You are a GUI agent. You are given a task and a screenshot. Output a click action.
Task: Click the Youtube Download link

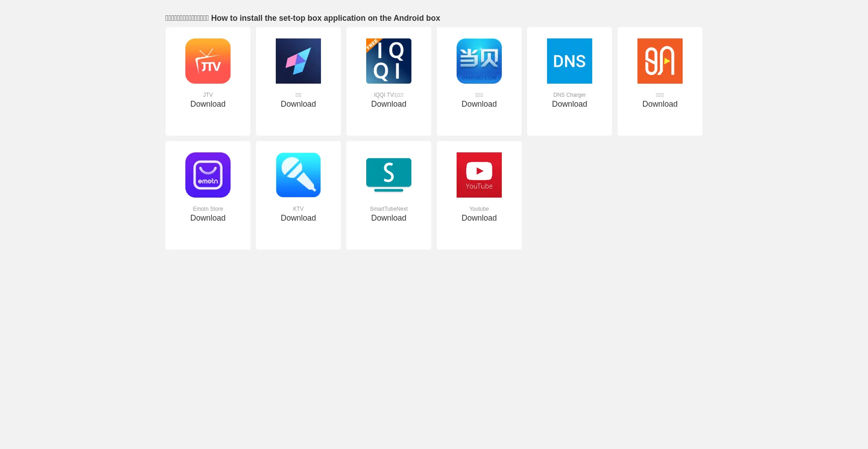tap(479, 218)
